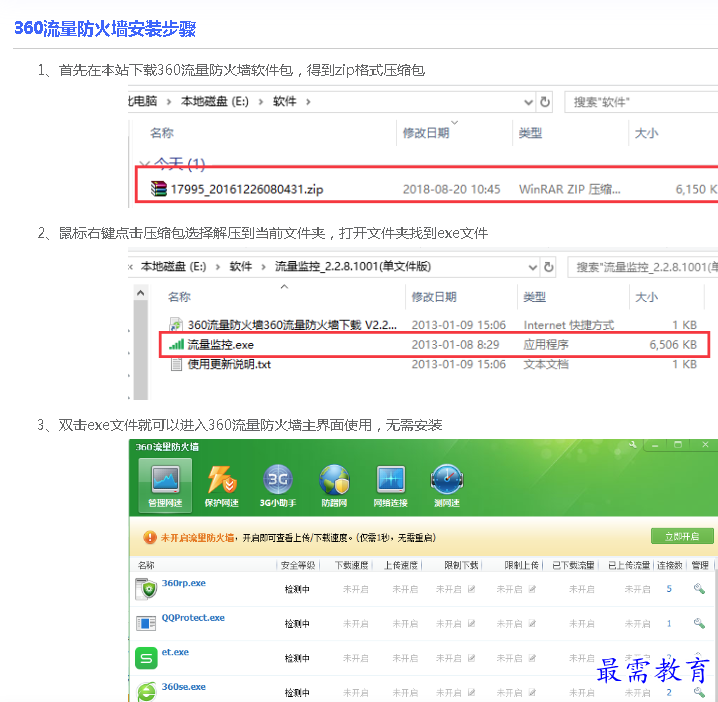
Task: Open the 3G小助手 tool
Action: click(x=278, y=486)
